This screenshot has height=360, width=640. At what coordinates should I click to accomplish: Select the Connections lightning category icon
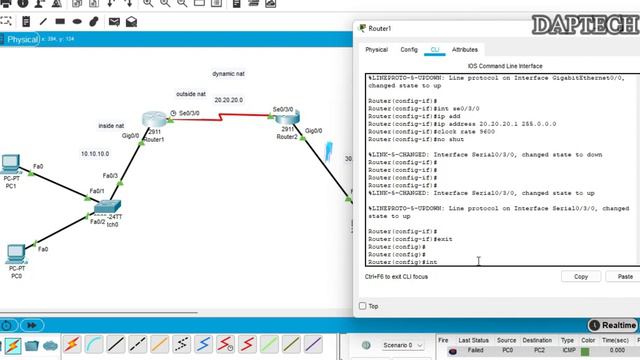pos(13,346)
